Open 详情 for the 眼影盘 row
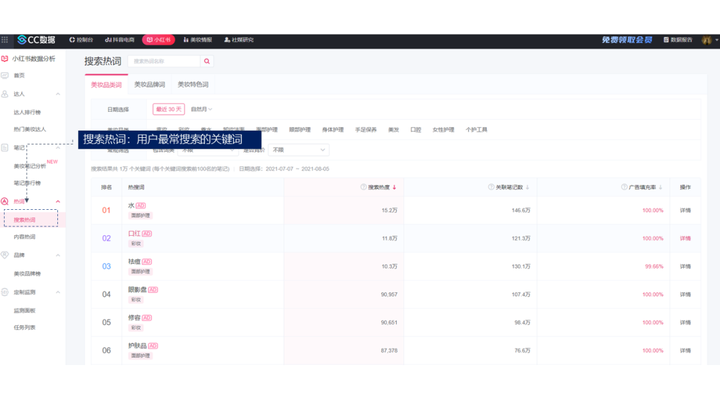 685,294
